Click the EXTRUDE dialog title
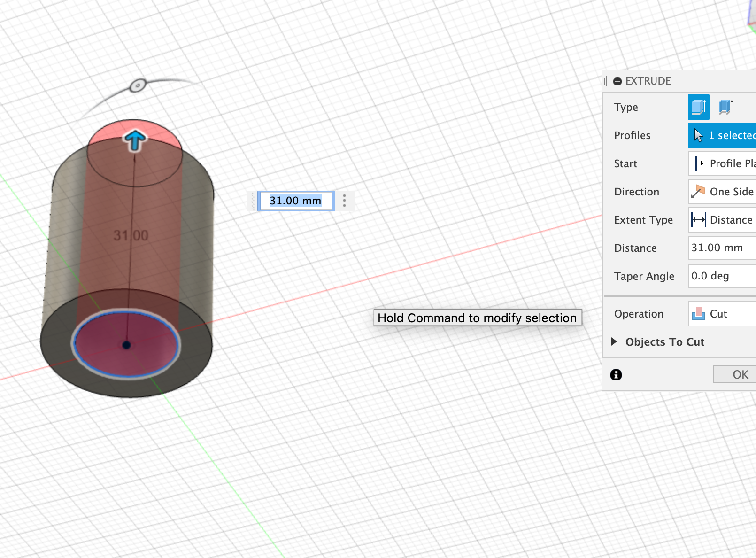The height and width of the screenshot is (558, 756). (x=648, y=81)
